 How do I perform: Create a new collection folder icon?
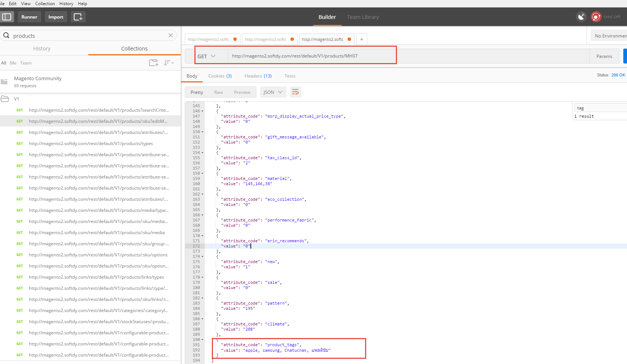[x=154, y=63]
